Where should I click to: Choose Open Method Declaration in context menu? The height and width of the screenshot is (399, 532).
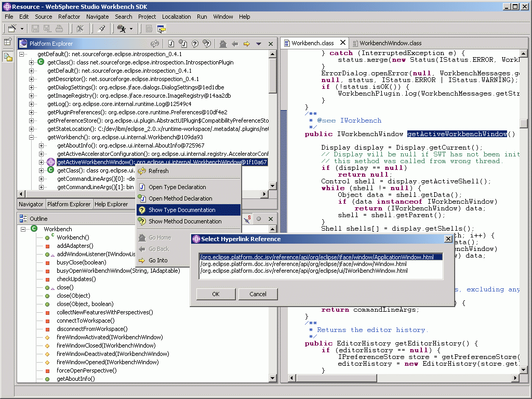(189, 198)
